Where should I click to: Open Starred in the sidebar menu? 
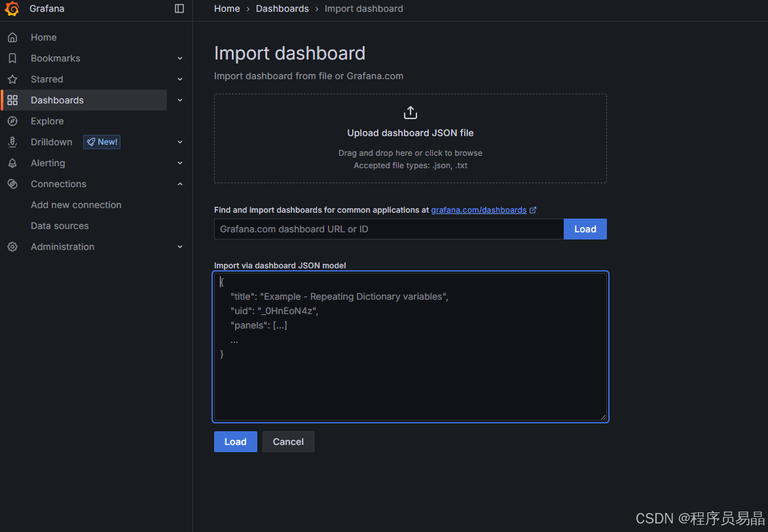(47, 79)
